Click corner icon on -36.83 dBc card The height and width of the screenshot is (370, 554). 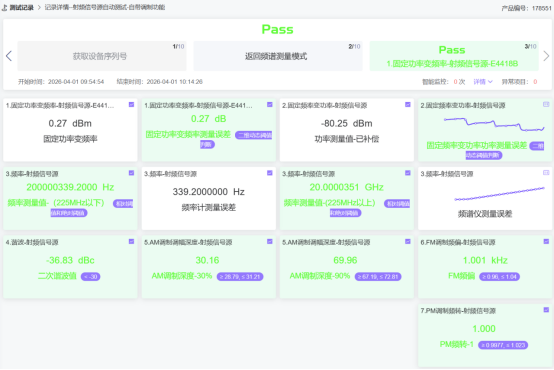(x=131, y=241)
